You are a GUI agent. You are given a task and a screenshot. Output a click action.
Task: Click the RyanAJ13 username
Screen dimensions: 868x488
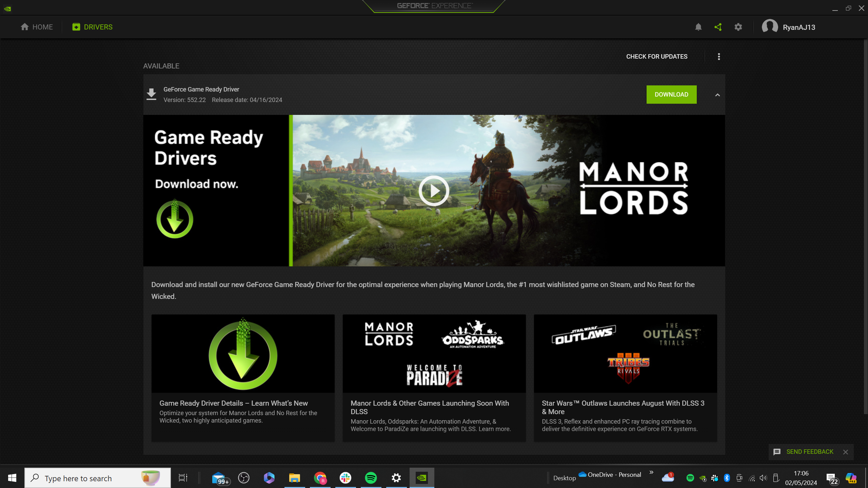click(x=799, y=27)
